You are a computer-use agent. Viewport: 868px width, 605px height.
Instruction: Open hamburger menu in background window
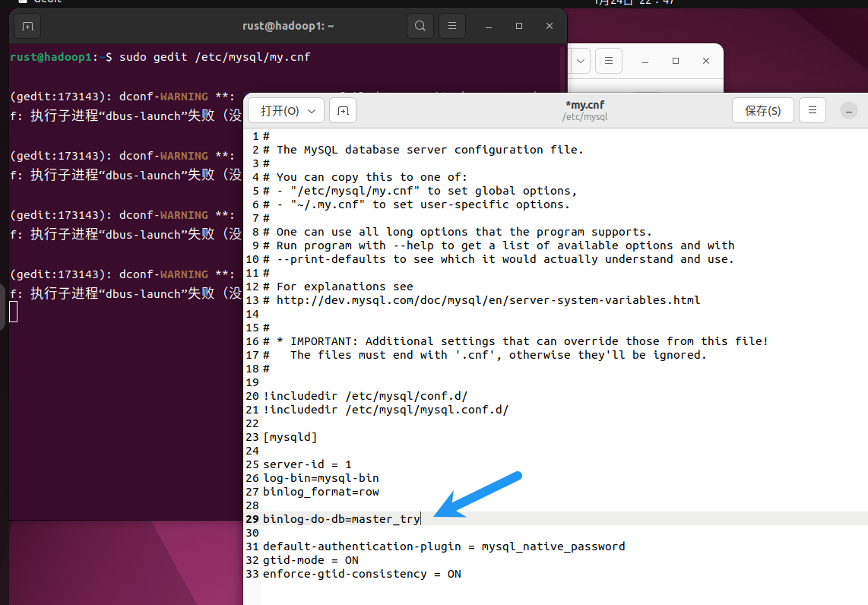tap(608, 61)
